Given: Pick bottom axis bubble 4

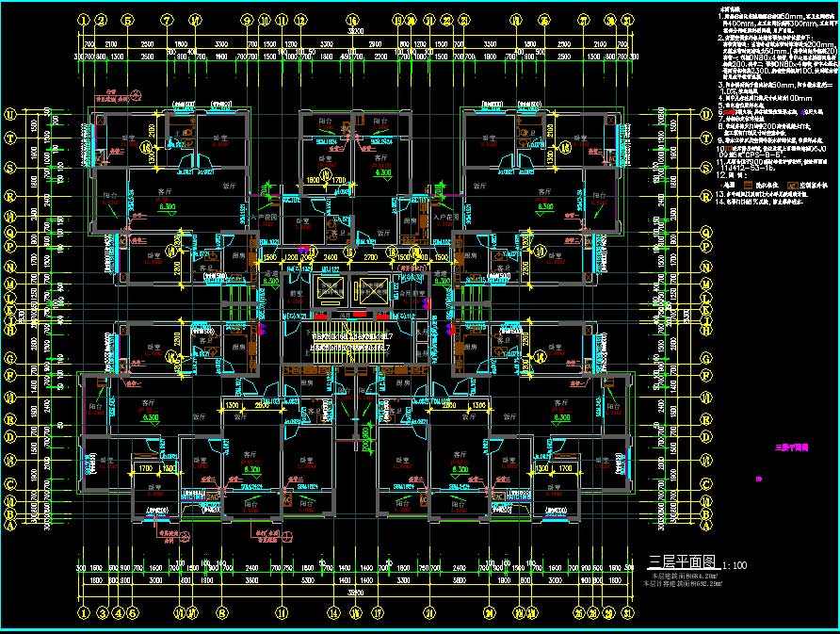Looking at the screenshot, I should [x=119, y=612].
